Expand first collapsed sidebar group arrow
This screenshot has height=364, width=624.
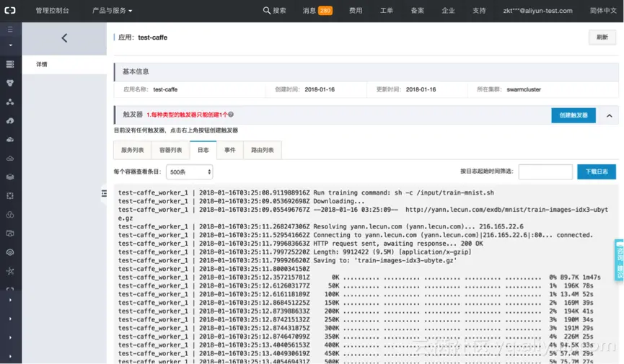(x=10, y=300)
